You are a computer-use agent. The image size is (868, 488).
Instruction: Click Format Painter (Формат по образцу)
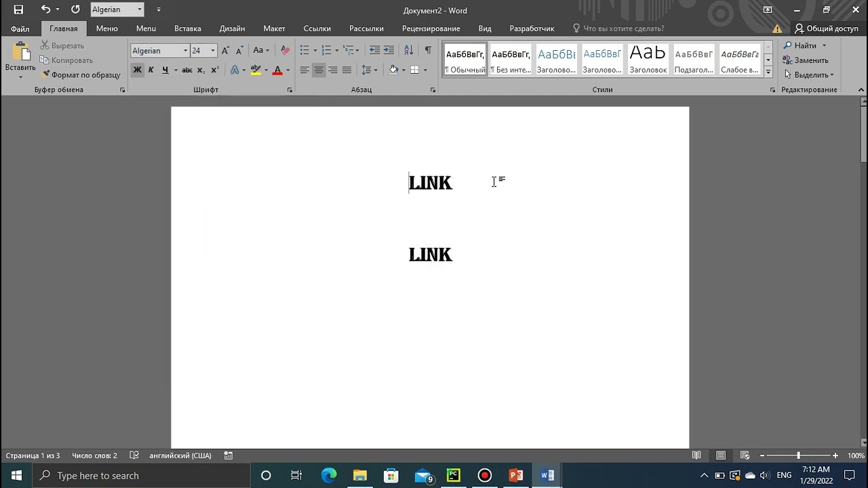pos(81,75)
